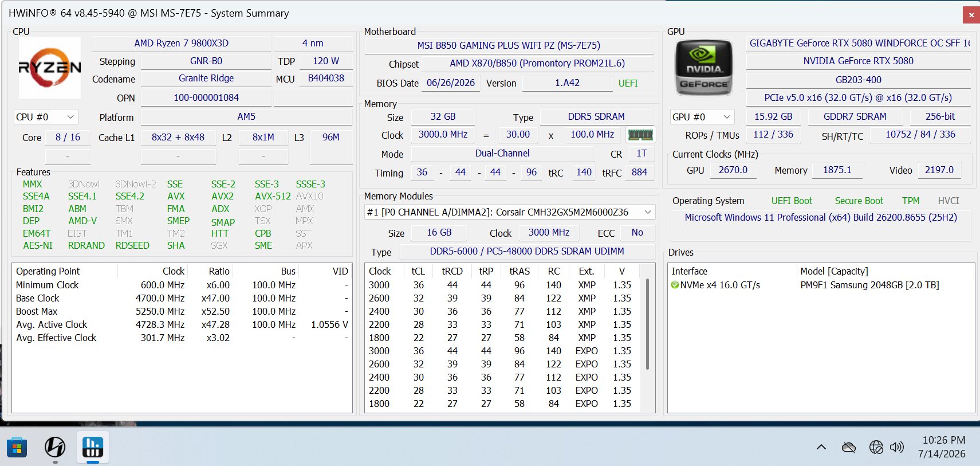Click the GPU clock 2670.0 value
The width and height of the screenshot is (980, 466).
[733, 170]
